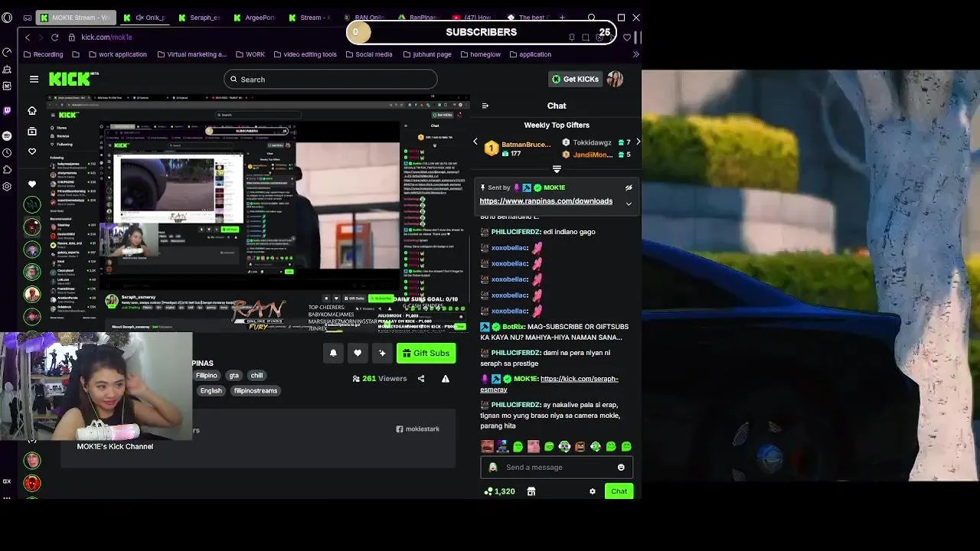Expand the pinned message chevron

(629, 204)
